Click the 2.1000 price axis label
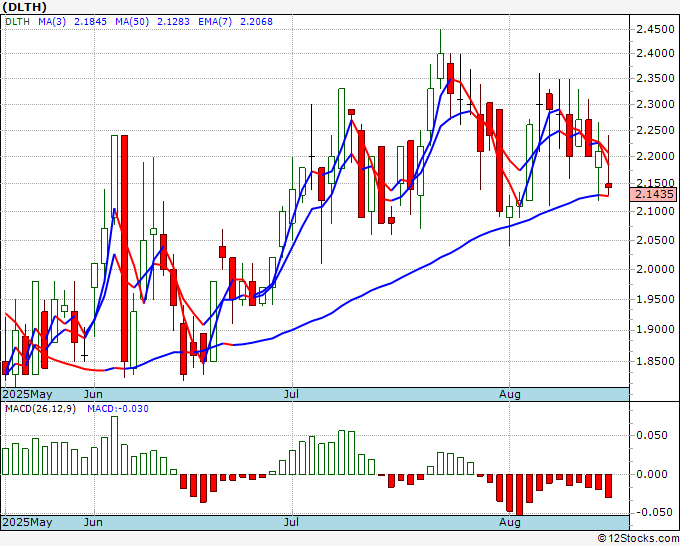This screenshot has height=546, width=680. pyautogui.click(x=655, y=211)
